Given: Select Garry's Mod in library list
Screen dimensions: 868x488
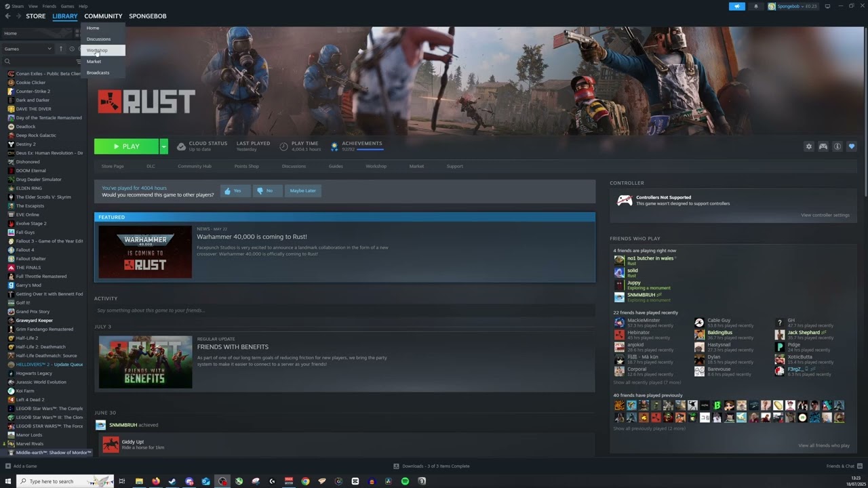Looking at the screenshot, I should point(28,285).
